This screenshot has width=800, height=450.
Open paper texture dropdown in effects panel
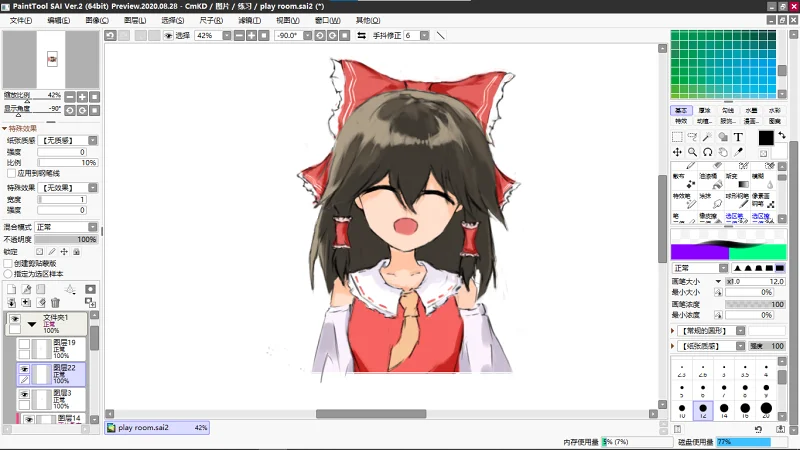(x=93, y=140)
